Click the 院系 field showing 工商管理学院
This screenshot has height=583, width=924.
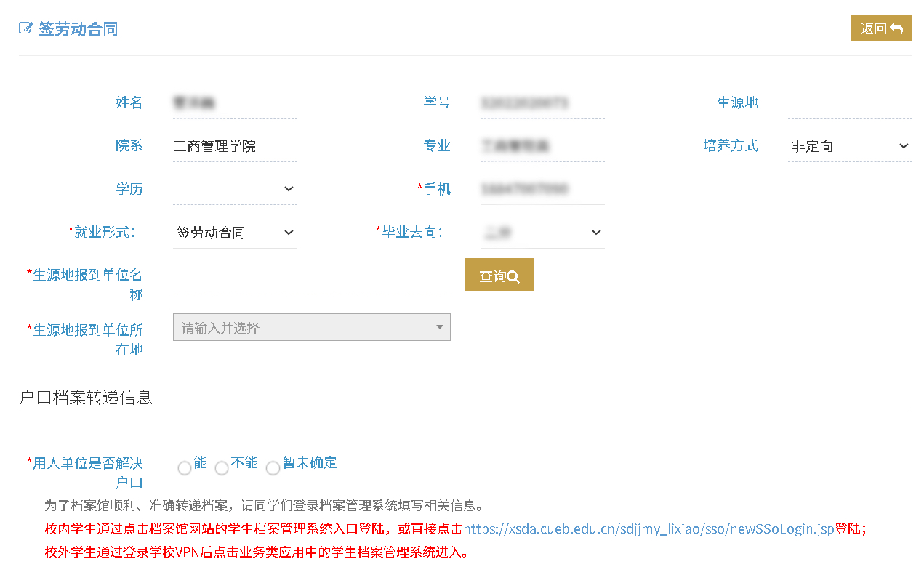click(x=235, y=146)
